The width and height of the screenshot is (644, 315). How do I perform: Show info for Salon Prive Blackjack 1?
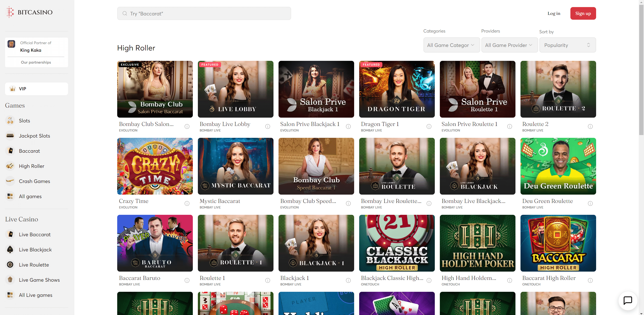coord(348,126)
